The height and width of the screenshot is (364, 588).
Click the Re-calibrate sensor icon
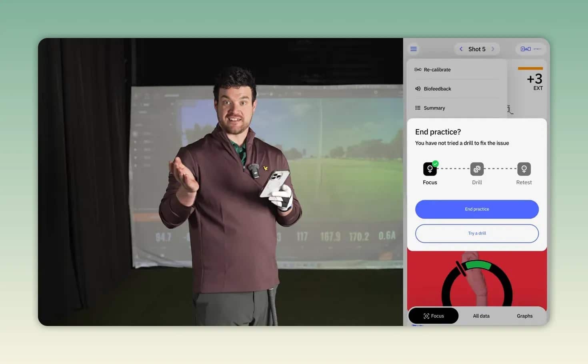tap(418, 70)
